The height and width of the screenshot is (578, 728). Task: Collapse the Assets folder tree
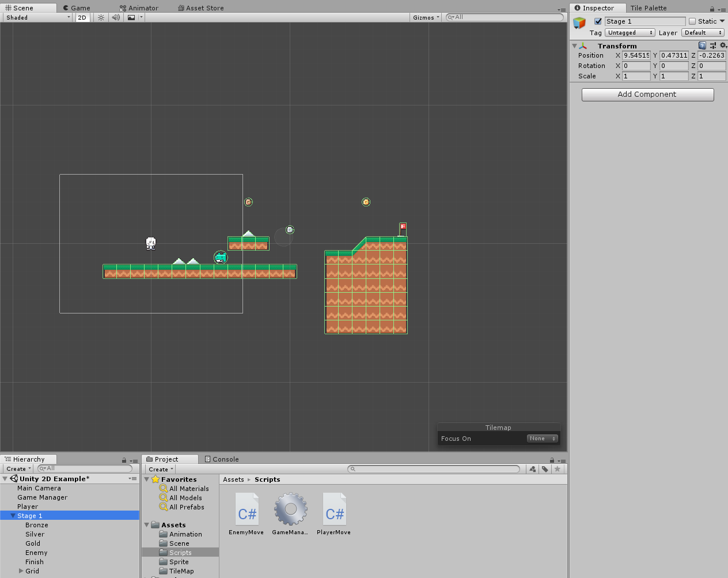(x=147, y=525)
